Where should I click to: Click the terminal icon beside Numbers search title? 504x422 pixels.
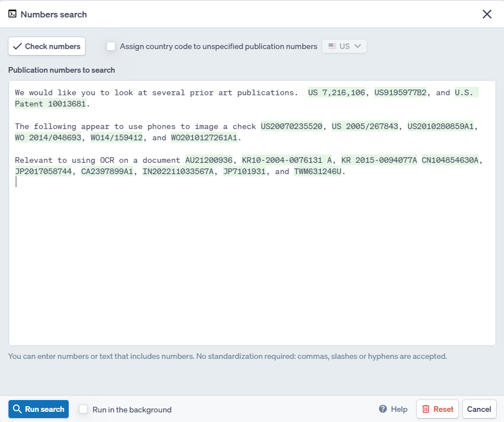(12, 14)
